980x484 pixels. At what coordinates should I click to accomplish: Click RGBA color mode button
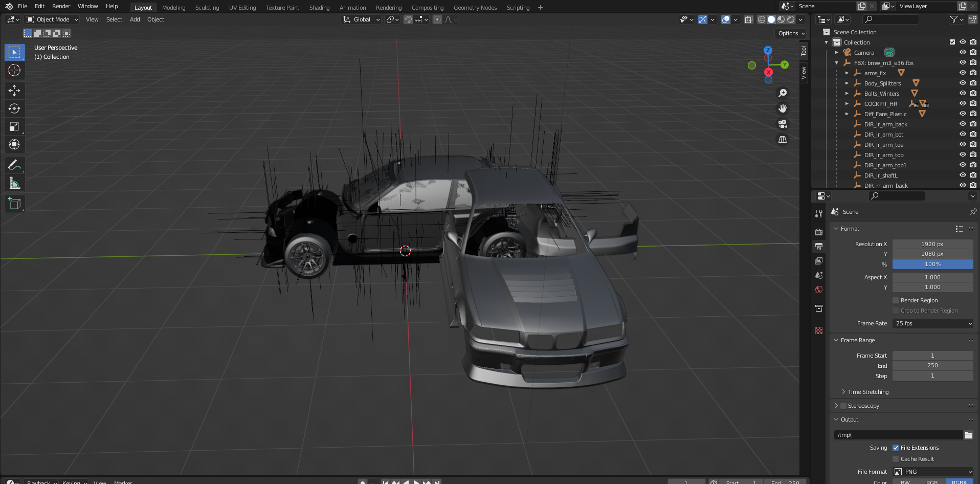tap(960, 482)
